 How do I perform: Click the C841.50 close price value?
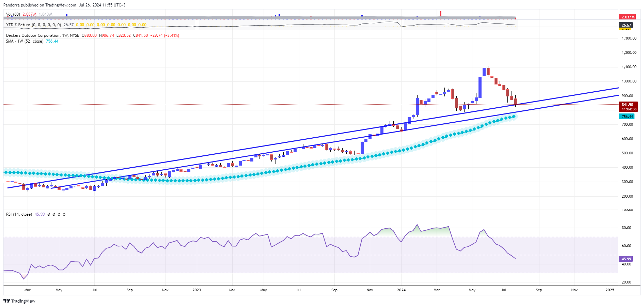coord(140,35)
